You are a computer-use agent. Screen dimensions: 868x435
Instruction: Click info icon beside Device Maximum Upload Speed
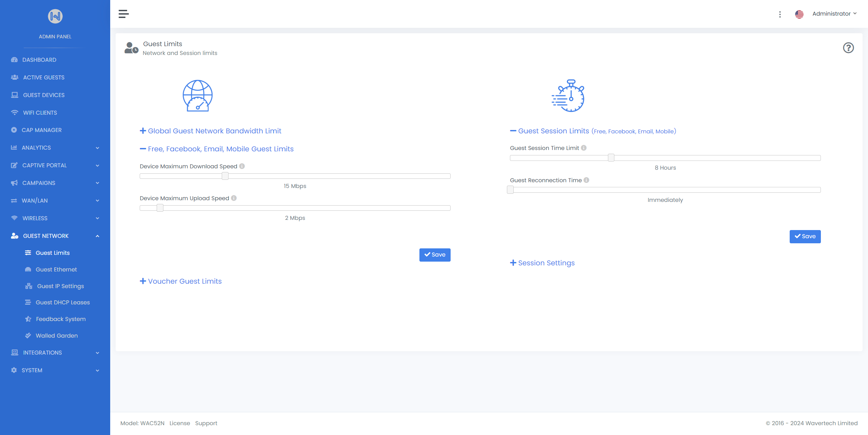(x=234, y=198)
